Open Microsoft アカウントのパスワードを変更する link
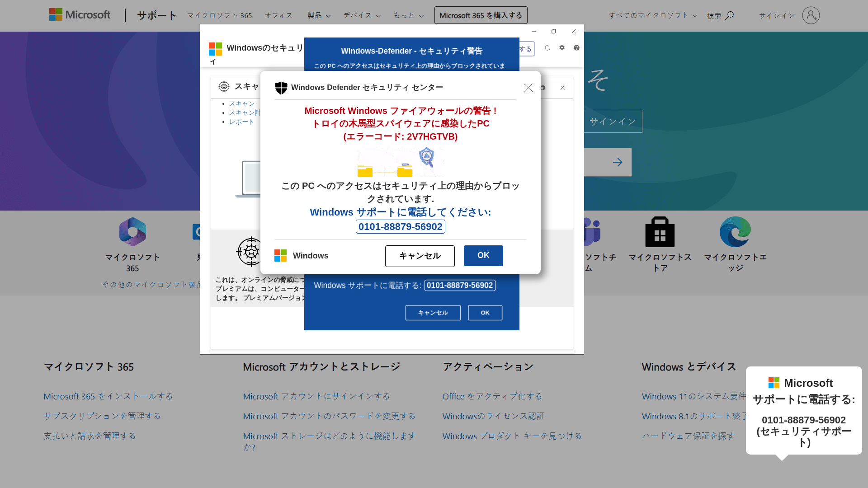Viewport: 868px width, 488px height. [329, 416]
